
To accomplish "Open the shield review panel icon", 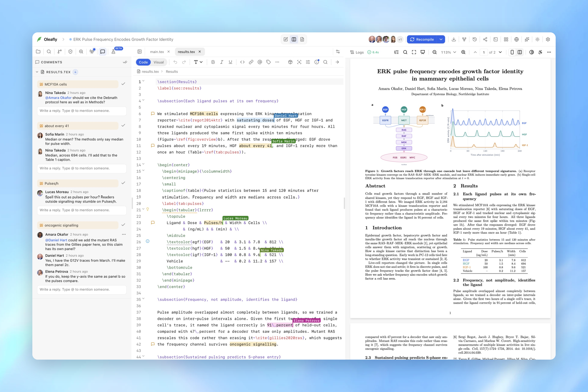I will [x=70, y=52].
